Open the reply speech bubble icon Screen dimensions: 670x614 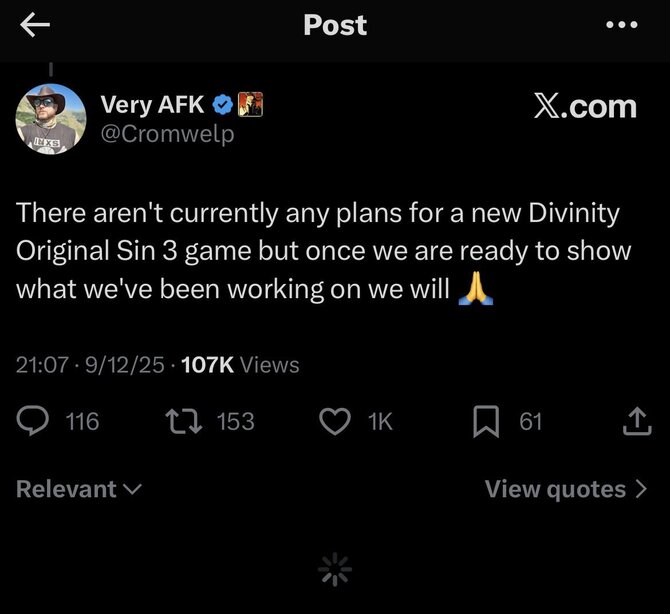click(x=33, y=422)
